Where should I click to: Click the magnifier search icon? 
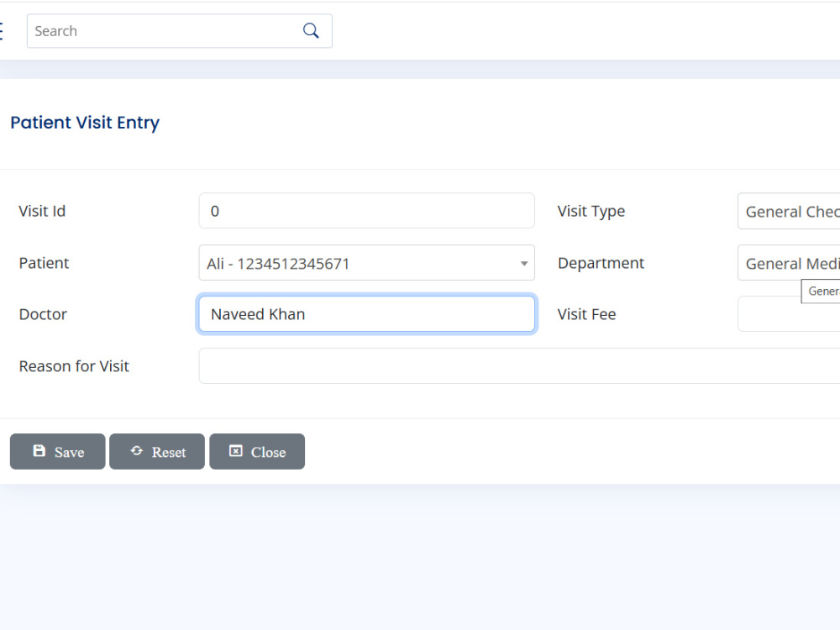(311, 30)
